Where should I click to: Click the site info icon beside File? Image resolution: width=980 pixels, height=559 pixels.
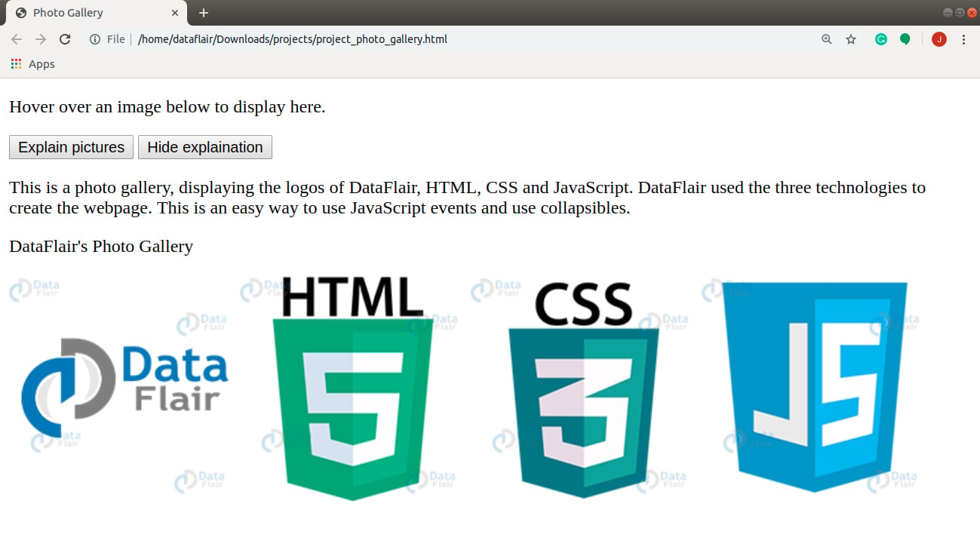(95, 39)
